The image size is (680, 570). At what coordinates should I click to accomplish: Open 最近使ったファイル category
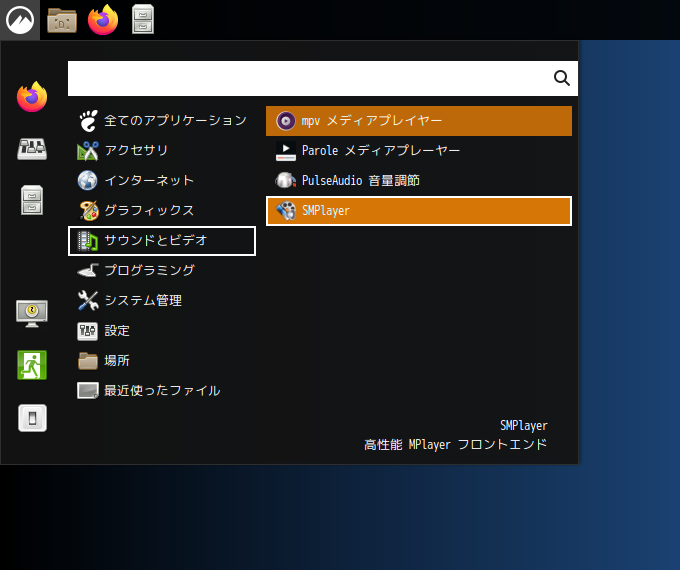coord(162,391)
